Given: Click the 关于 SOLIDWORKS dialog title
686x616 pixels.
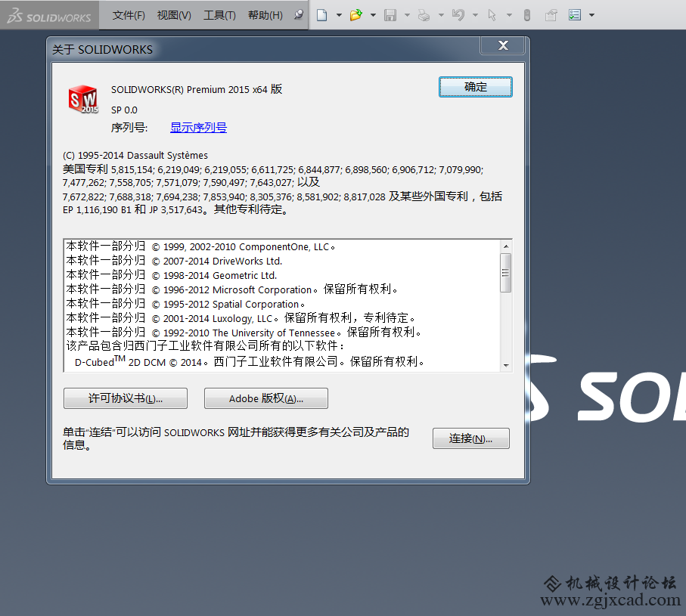Looking at the screenshot, I should click(x=102, y=49).
